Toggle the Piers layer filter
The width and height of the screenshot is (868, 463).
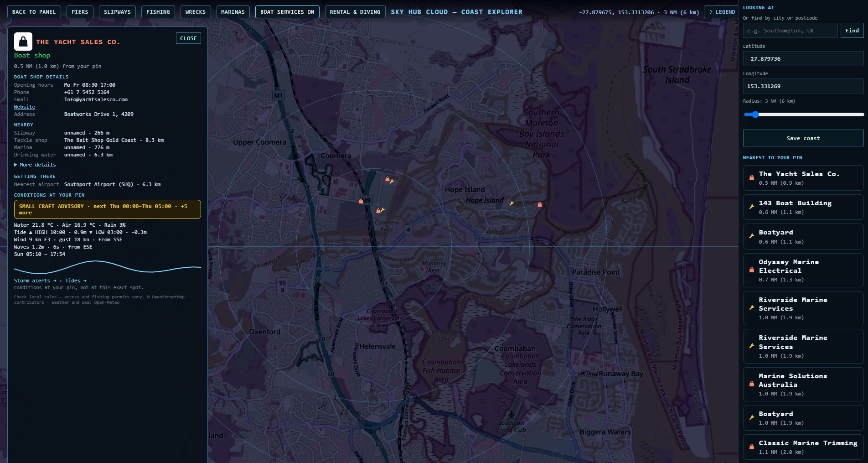[80, 12]
